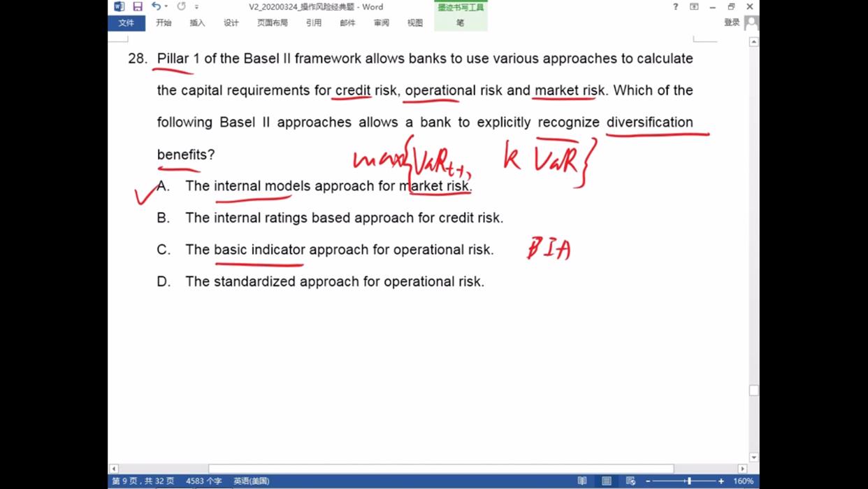Click the word 'benefits?' in the question
The height and width of the screenshot is (489, 868).
point(186,155)
